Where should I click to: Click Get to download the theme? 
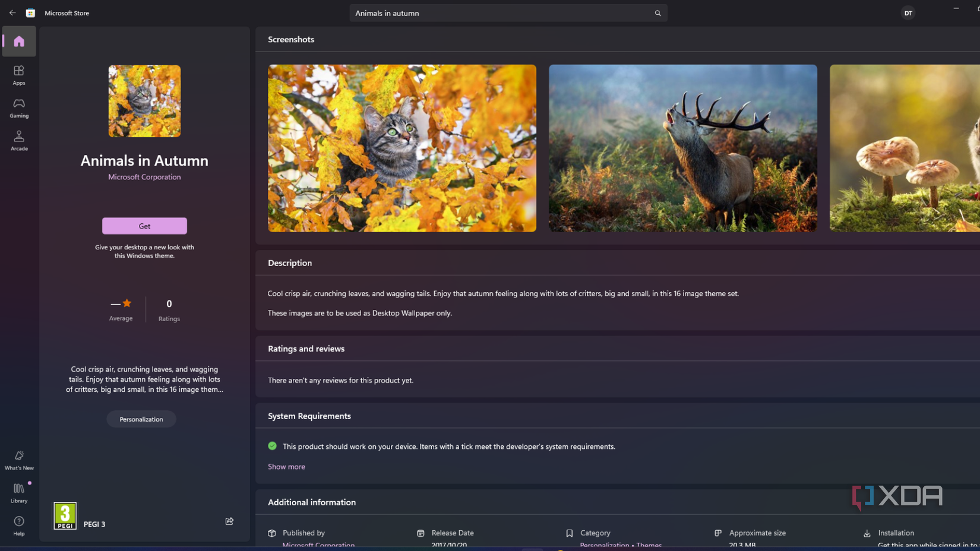pyautogui.click(x=144, y=226)
